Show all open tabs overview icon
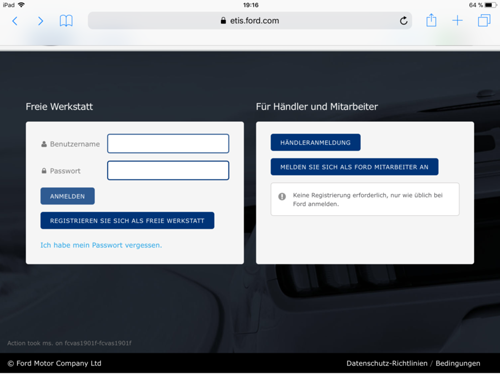 click(x=484, y=21)
